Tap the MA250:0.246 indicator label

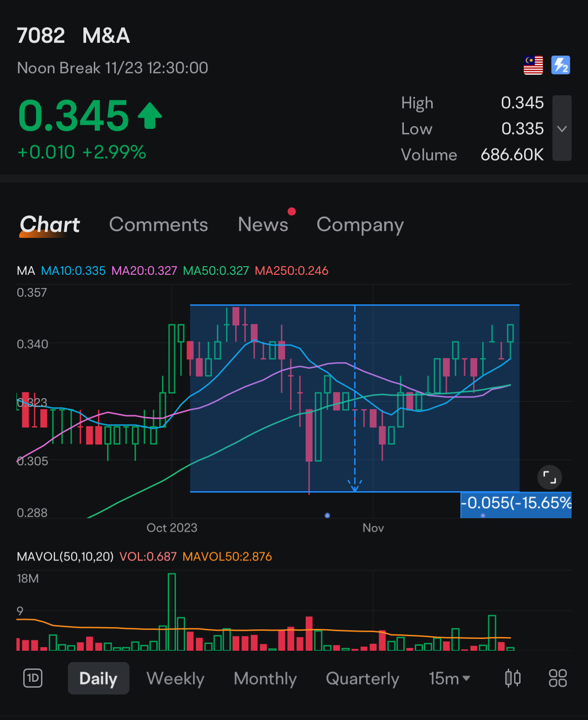[x=292, y=271]
